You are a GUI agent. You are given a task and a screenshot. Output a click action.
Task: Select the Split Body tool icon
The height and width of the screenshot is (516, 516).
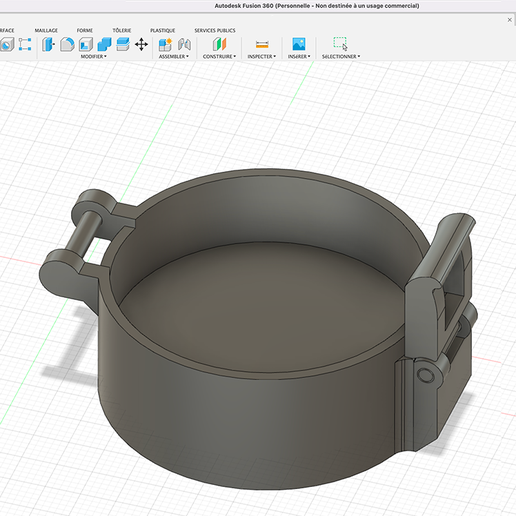pos(123,44)
